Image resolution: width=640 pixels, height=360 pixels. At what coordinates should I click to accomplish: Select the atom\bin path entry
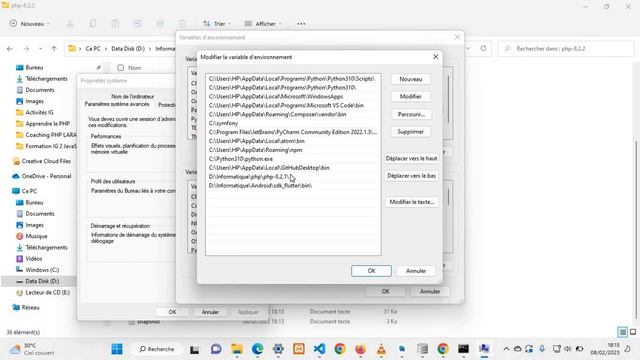293,141
